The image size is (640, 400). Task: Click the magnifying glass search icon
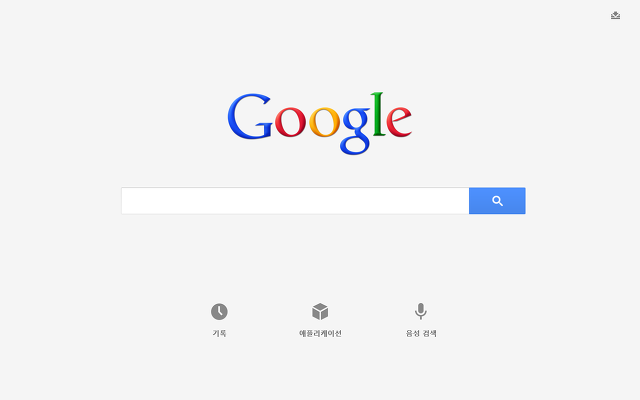[x=497, y=201]
